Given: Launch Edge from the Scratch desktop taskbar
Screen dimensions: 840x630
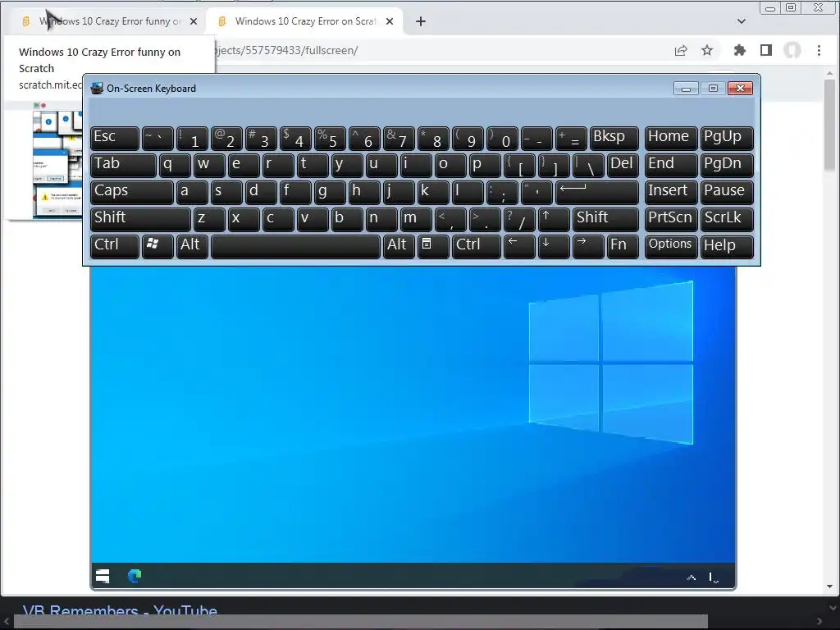Looking at the screenshot, I should [x=135, y=576].
